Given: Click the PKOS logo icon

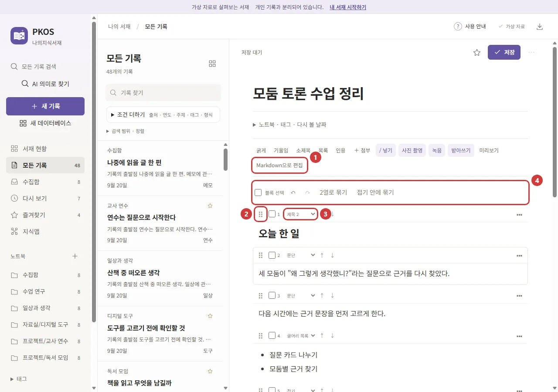Looking at the screenshot, I should 19,36.
